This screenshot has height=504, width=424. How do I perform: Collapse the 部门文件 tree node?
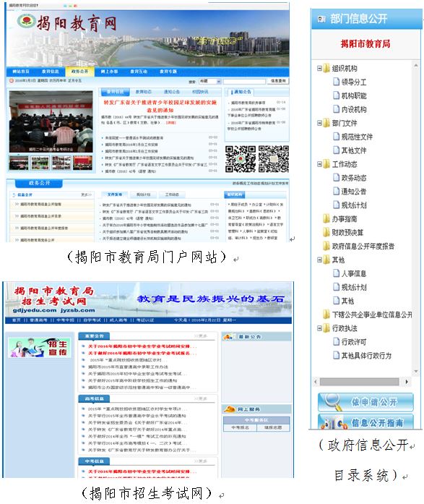(x=319, y=123)
